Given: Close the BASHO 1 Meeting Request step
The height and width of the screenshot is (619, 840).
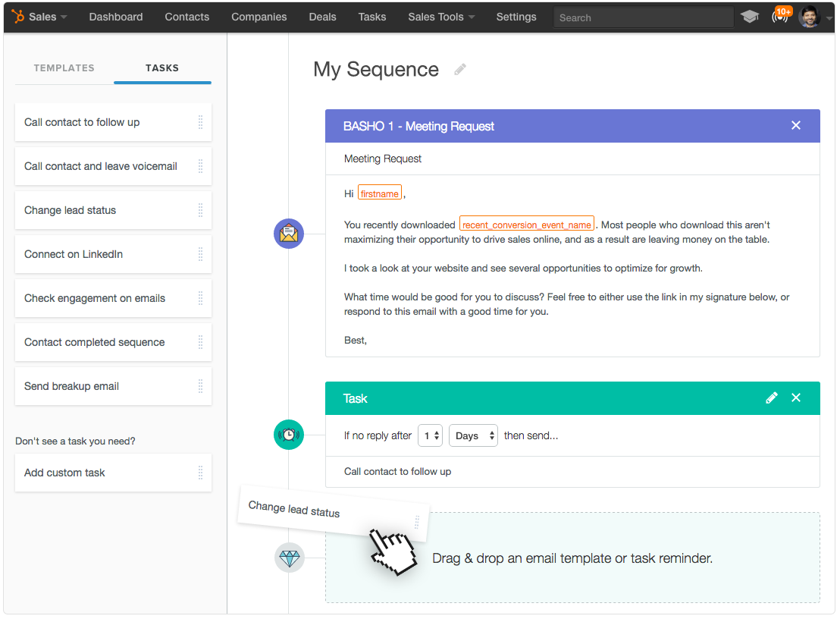Looking at the screenshot, I should pos(795,125).
